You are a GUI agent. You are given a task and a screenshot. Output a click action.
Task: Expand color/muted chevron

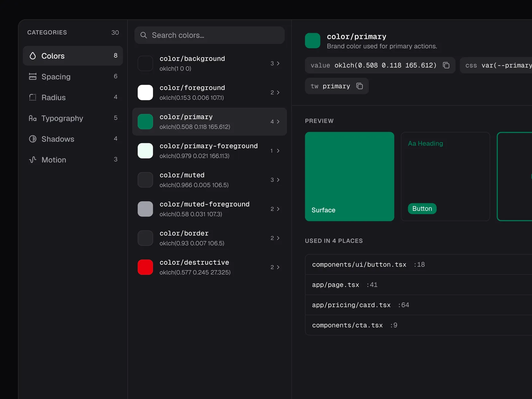(278, 180)
